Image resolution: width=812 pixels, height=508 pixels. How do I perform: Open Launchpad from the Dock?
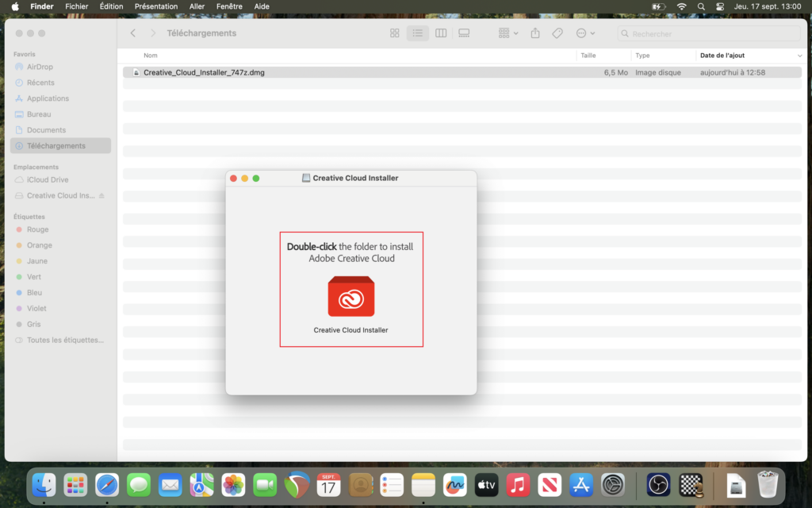(75, 485)
